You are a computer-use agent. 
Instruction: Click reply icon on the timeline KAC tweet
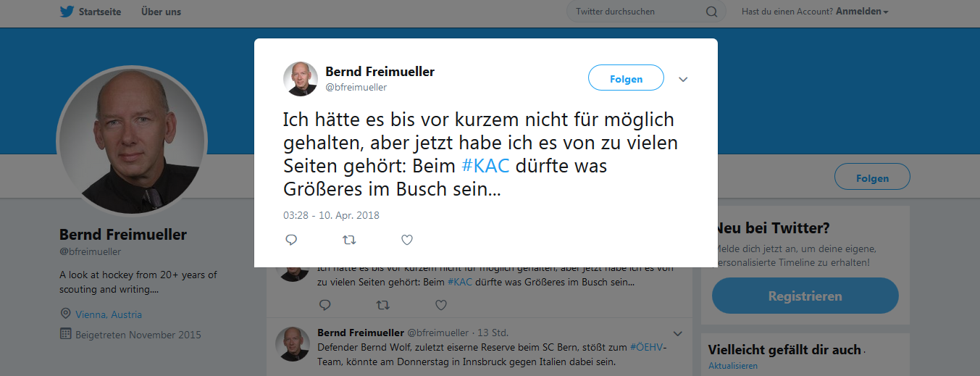[325, 305]
